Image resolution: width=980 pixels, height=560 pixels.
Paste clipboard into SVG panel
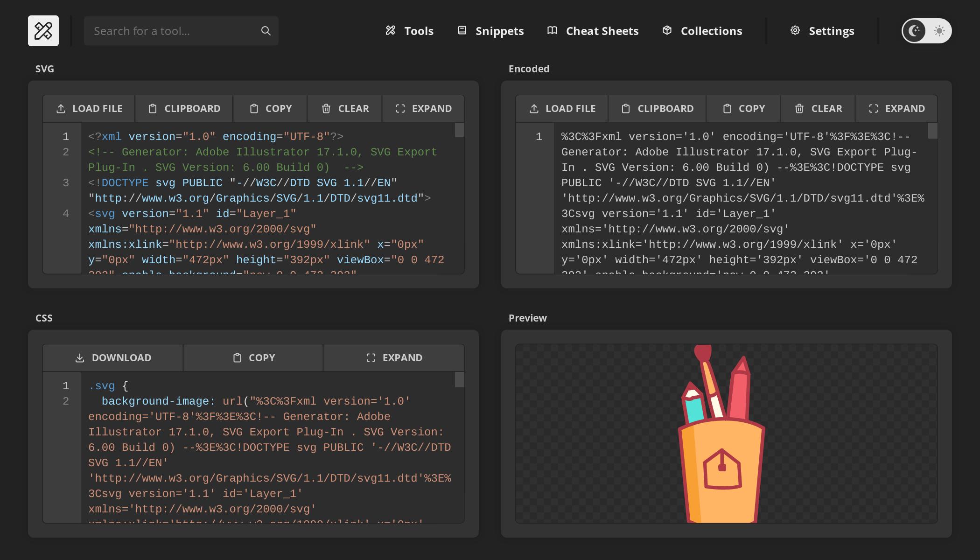coord(184,109)
